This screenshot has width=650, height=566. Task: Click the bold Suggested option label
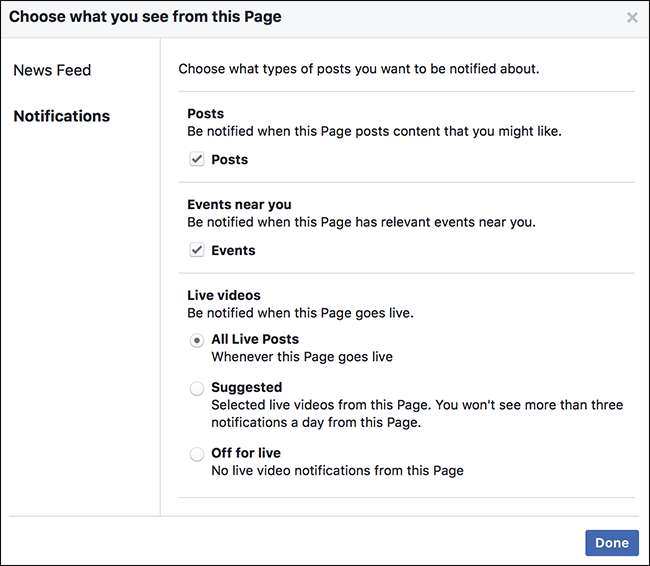[246, 387]
